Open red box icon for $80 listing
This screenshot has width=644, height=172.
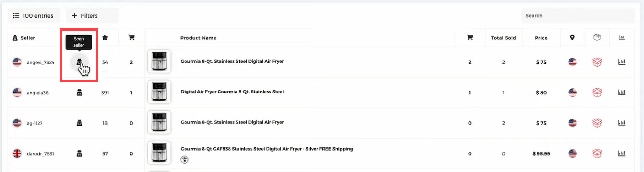click(x=597, y=92)
